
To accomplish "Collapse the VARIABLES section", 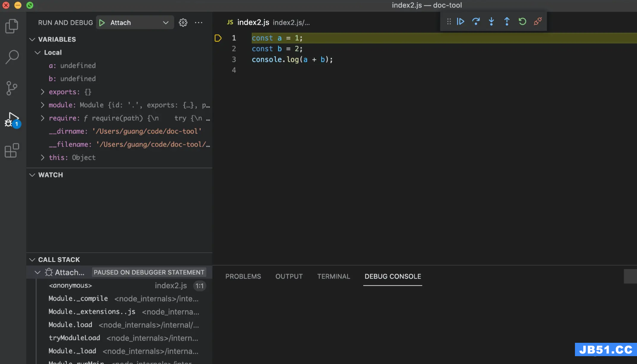I will (x=32, y=39).
